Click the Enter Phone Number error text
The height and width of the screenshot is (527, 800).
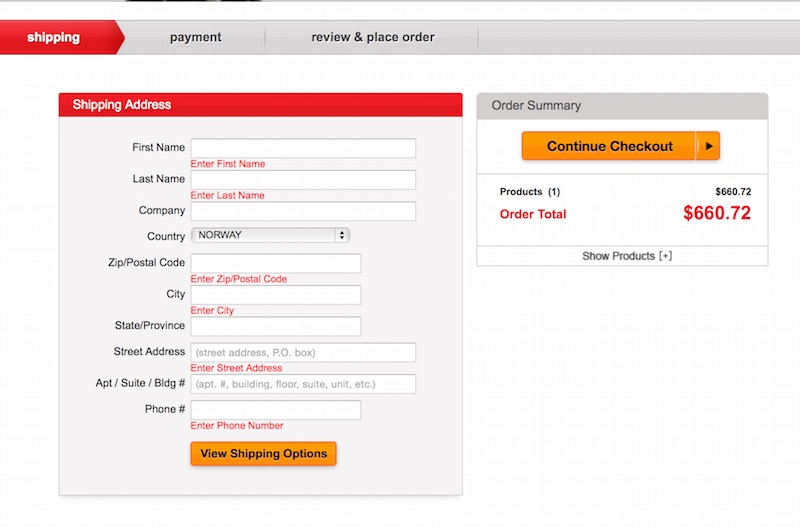[237, 425]
